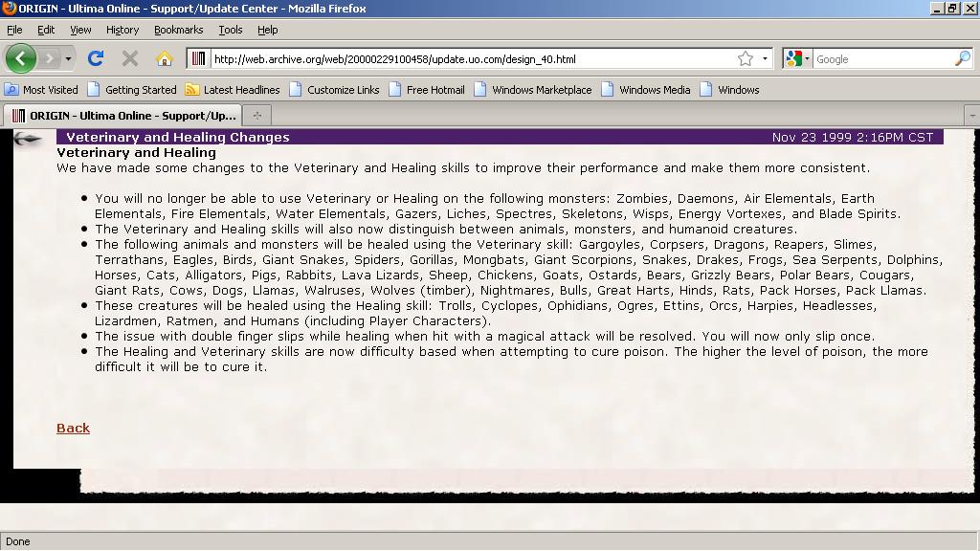Image resolution: width=980 pixels, height=551 pixels.
Task: Expand the address bar URL dropdown
Action: click(765, 58)
